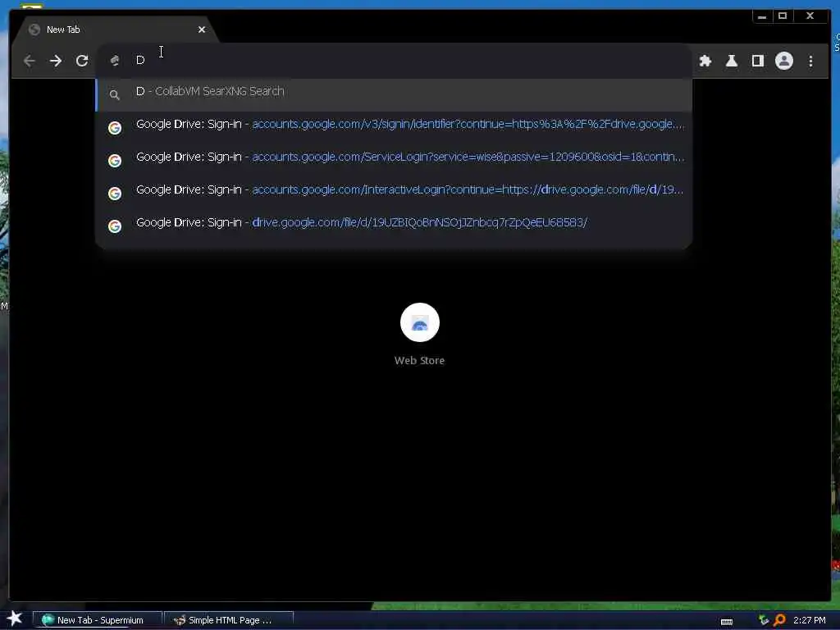Select the D - CollabVM SearXNG Search suggestion
This screenshot has width=840, height=630.
click(x=394, y=94)
